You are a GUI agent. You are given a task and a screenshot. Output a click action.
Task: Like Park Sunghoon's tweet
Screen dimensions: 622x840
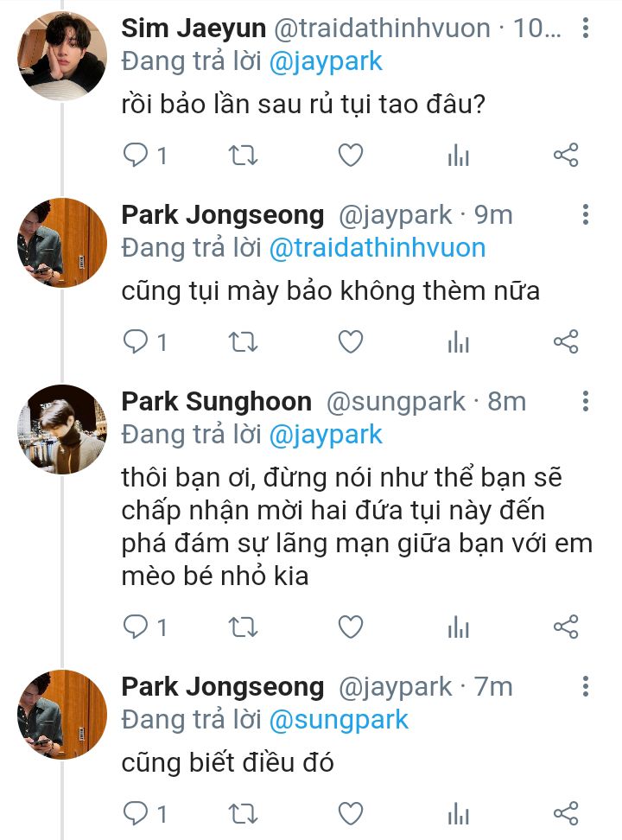tap(350, 627)
